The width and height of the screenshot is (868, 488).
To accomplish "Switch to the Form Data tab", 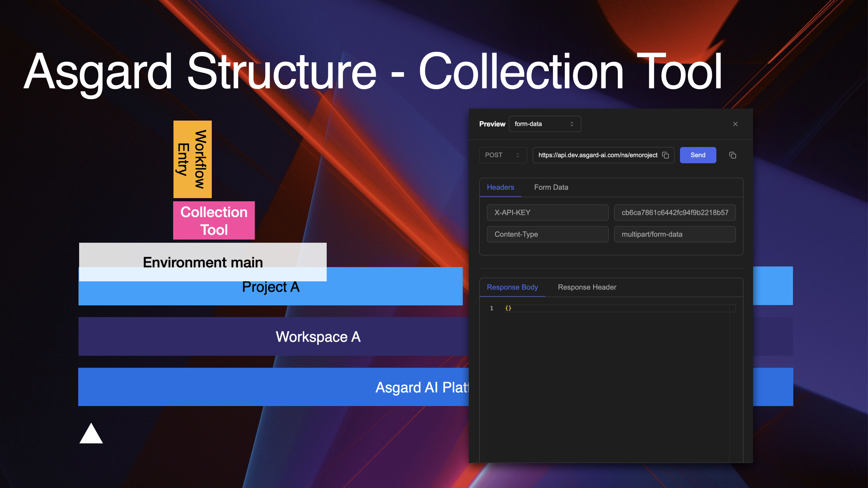I will click(551, 187).
